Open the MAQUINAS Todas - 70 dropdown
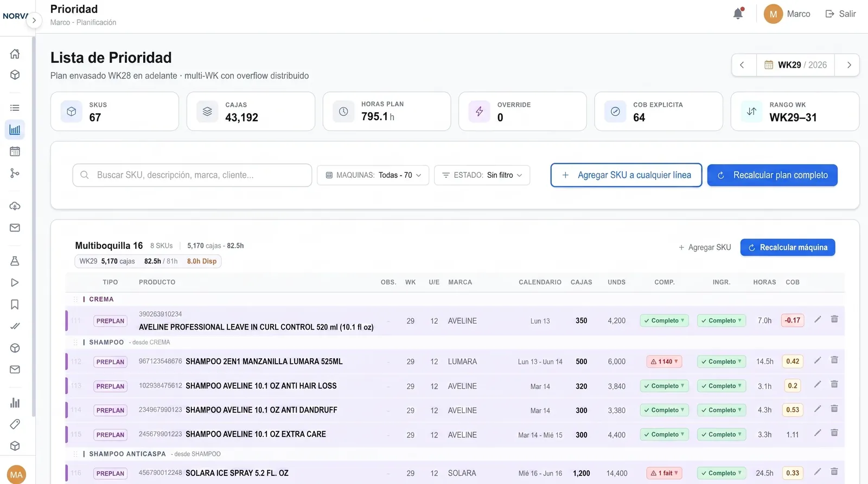 tap(373, 175)
